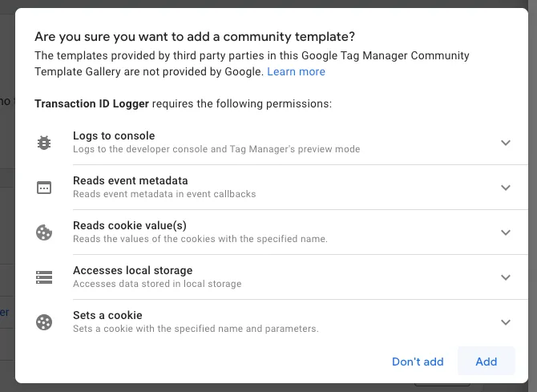Select the Reads cookie value(s) heading

tap(130, 225)
